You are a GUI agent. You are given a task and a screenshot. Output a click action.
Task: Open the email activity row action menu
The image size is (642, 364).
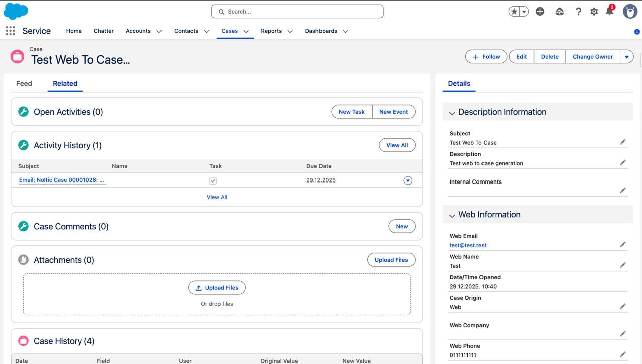tap(408, 180)
